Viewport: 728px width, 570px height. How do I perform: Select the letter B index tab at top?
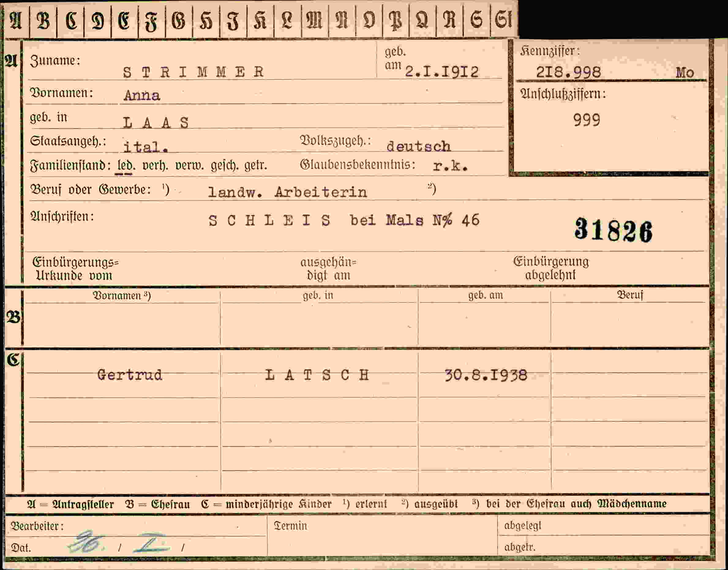click(x=43, y=21)
